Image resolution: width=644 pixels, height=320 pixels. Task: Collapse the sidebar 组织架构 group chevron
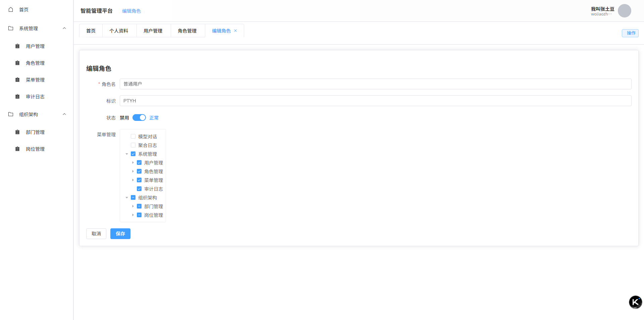pos(64,114)
